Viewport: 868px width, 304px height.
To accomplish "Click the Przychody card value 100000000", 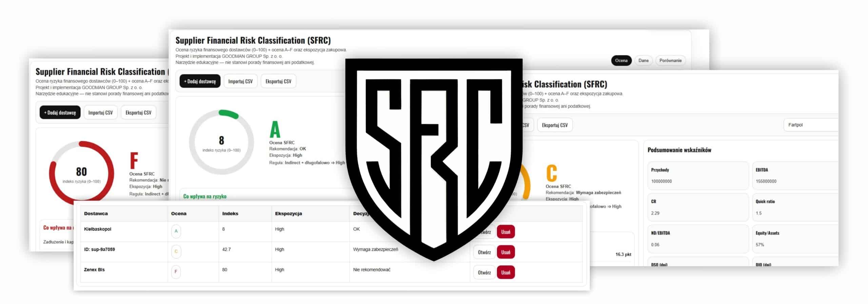I will 661,181.
